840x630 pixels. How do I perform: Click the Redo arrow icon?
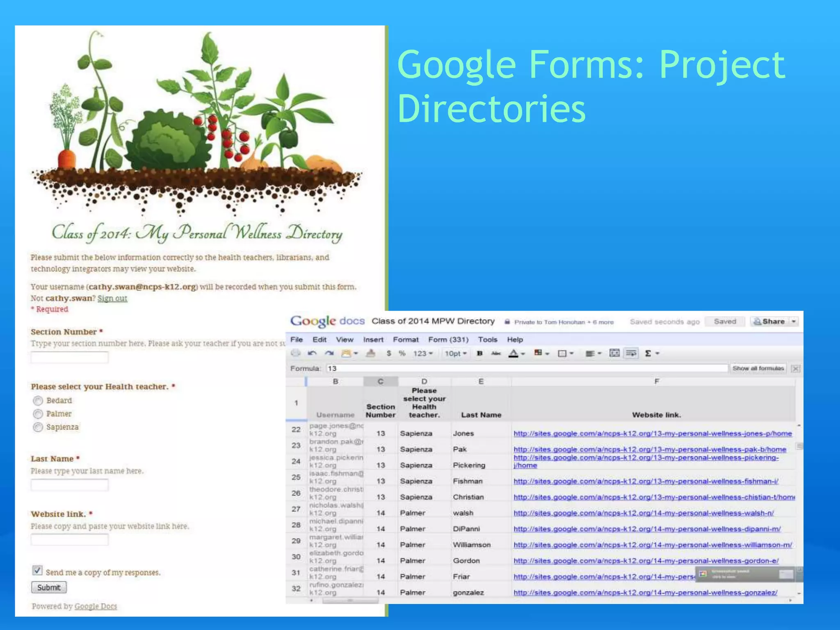(x=329, y=353)
